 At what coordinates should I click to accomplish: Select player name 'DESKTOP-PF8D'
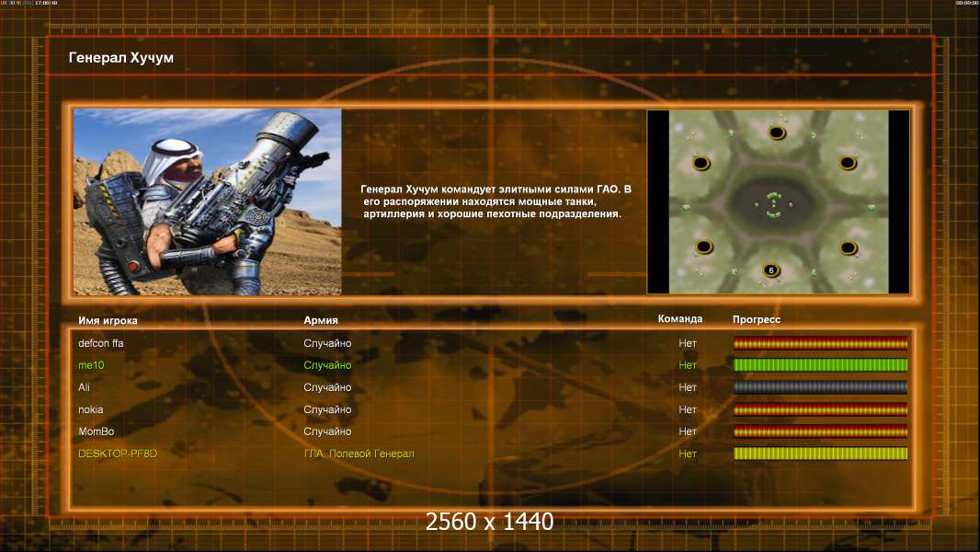(x=118, y=454)
